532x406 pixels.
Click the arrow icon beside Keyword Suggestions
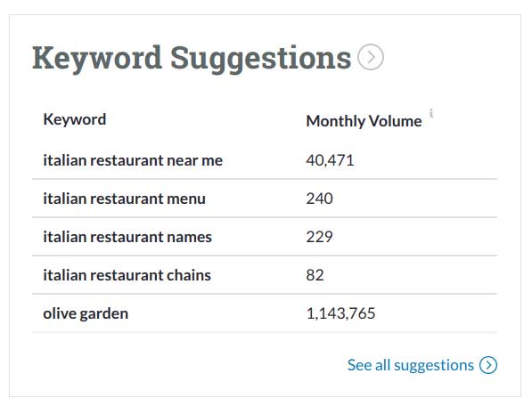coord(371,57)
